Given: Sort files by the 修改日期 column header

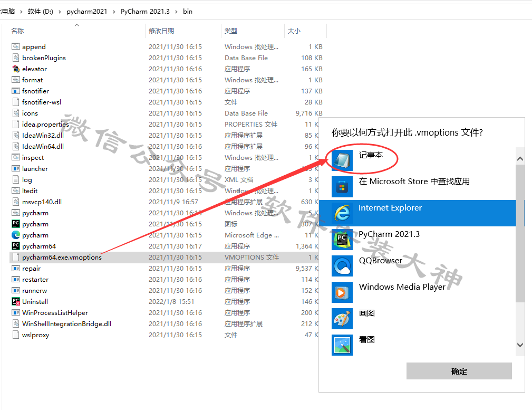Looking at the screenshot, I should tap(161, 31).
